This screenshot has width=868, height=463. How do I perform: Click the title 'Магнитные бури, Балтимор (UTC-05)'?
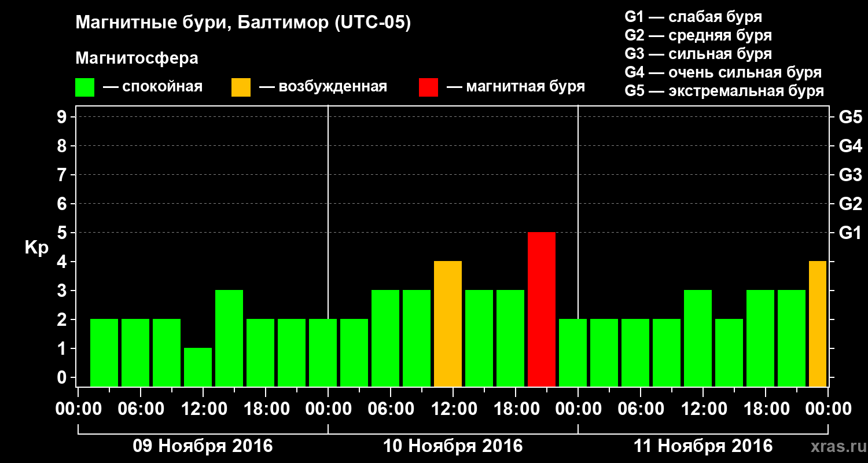tap(243, 24)
